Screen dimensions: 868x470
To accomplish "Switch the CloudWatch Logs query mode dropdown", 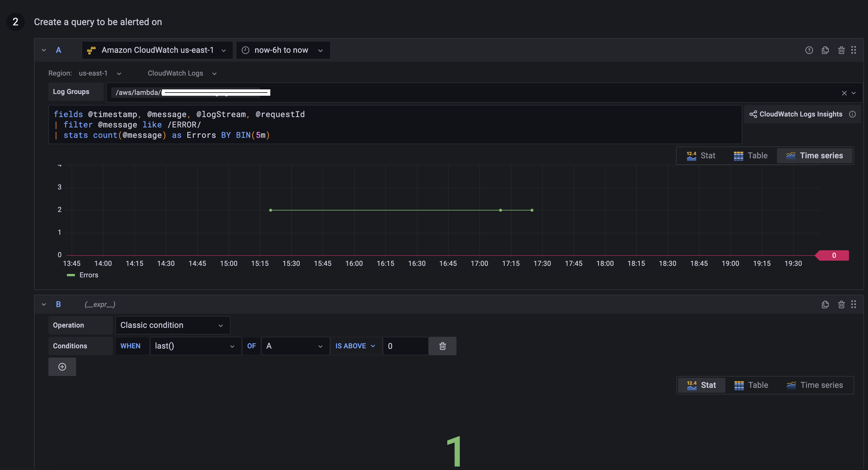I will click(x=182, y=73).
